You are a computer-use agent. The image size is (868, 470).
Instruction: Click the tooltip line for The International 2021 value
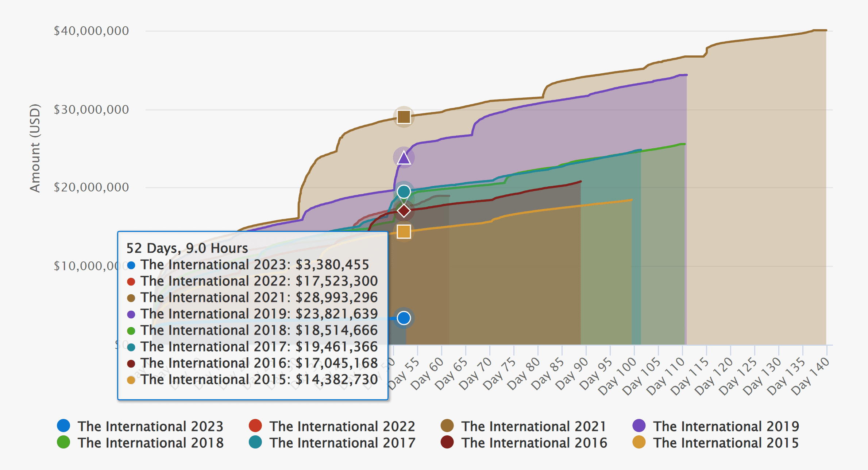tap(259, 298)
